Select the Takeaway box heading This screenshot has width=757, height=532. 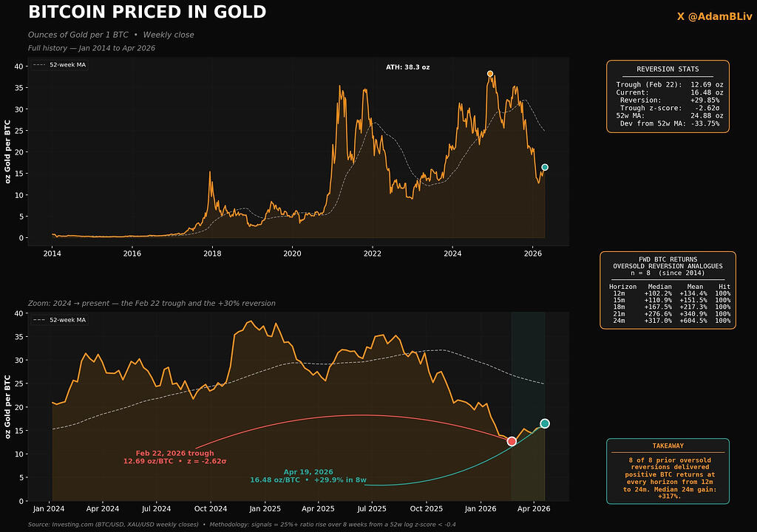[x=668, y=446]
